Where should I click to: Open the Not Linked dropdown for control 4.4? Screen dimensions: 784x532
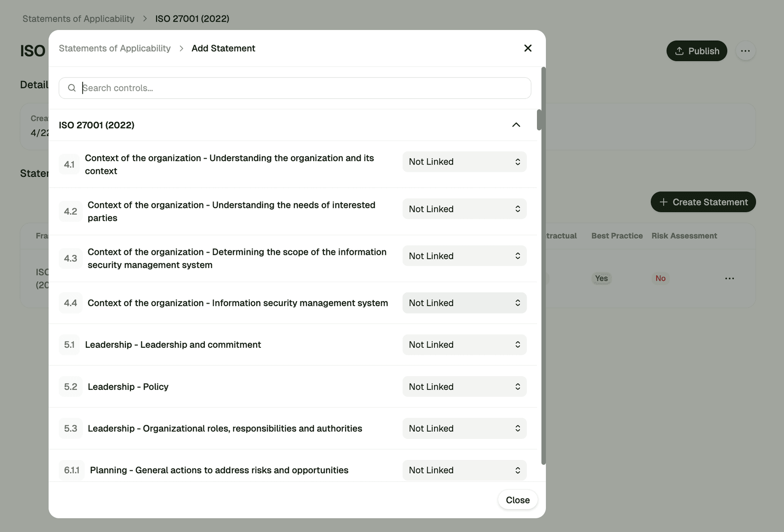point(465,303)
